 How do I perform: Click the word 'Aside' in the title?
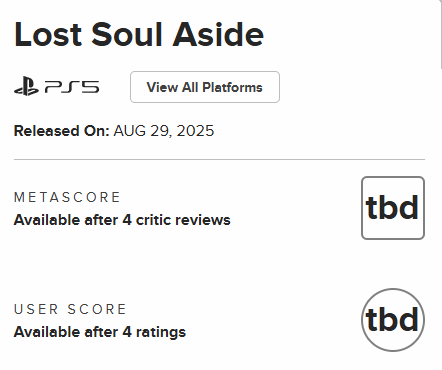218,35
